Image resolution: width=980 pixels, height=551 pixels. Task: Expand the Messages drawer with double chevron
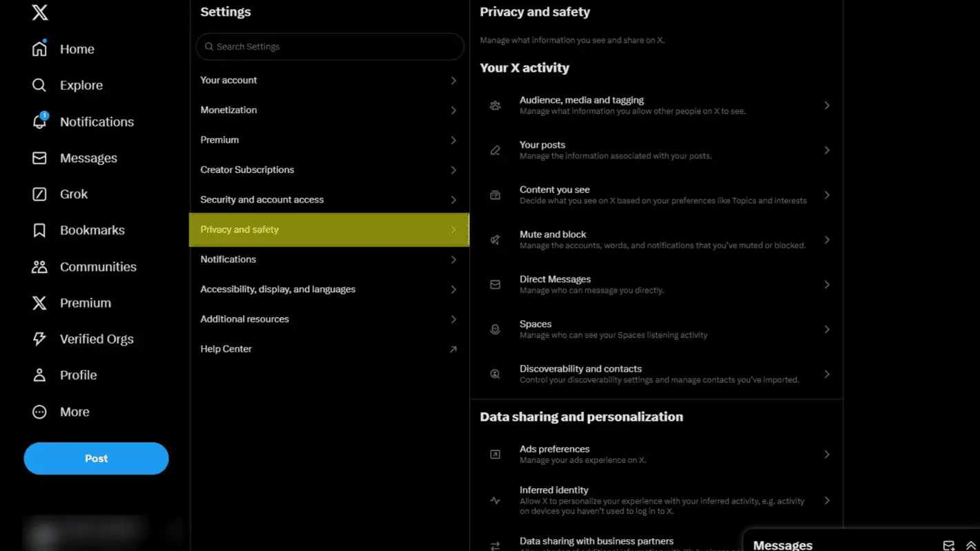pyautogui.click(x=970, y=545)
